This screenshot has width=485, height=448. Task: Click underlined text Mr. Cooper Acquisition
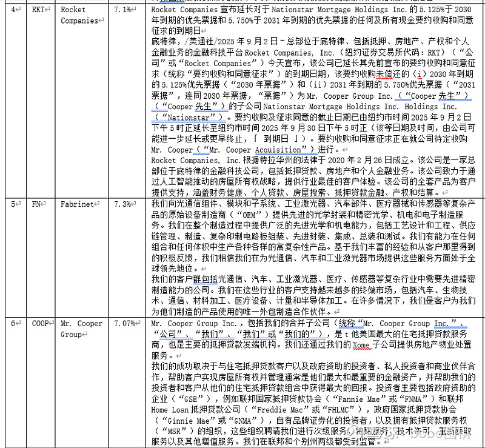click(255, 150)
